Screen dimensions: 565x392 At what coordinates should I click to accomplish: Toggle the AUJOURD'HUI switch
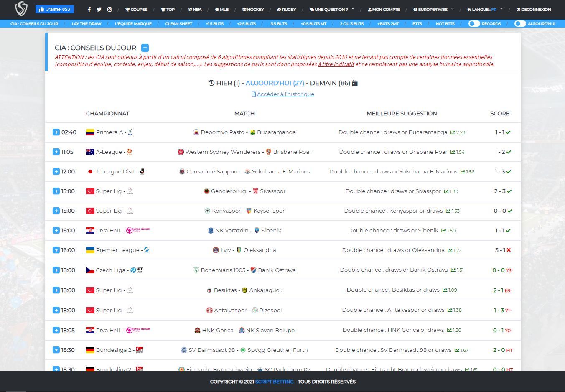[x=520, y=24]
